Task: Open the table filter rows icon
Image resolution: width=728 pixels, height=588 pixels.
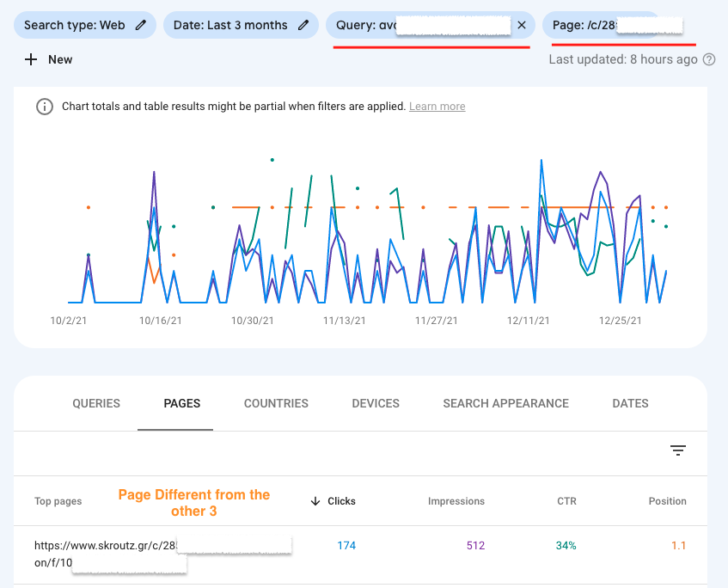Action: (x=678, y=450)
